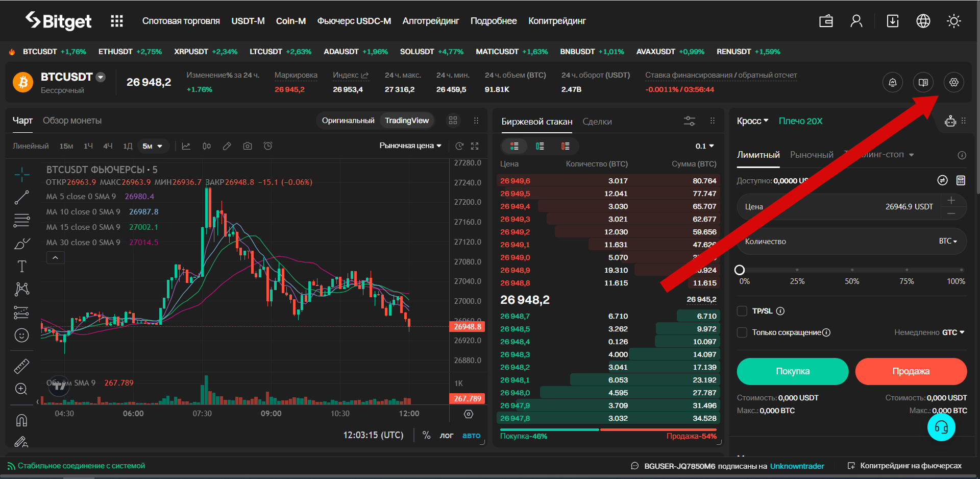The width and height of the screenshot is (980, 479).
Task: Open the BTC quantity unit dropdown
Action: coord(948,241)
